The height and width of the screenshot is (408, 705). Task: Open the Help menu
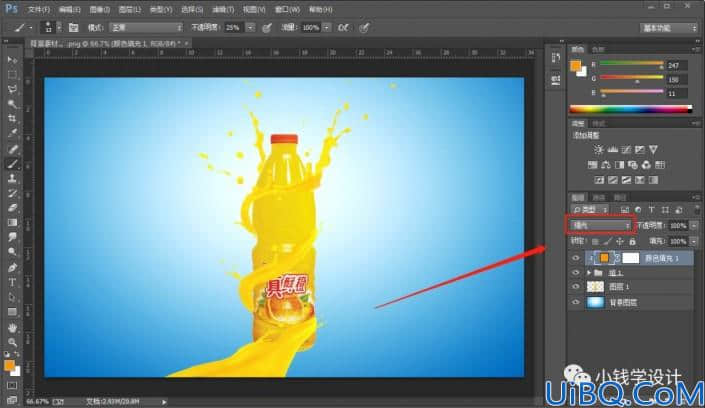tap(321, 9)
